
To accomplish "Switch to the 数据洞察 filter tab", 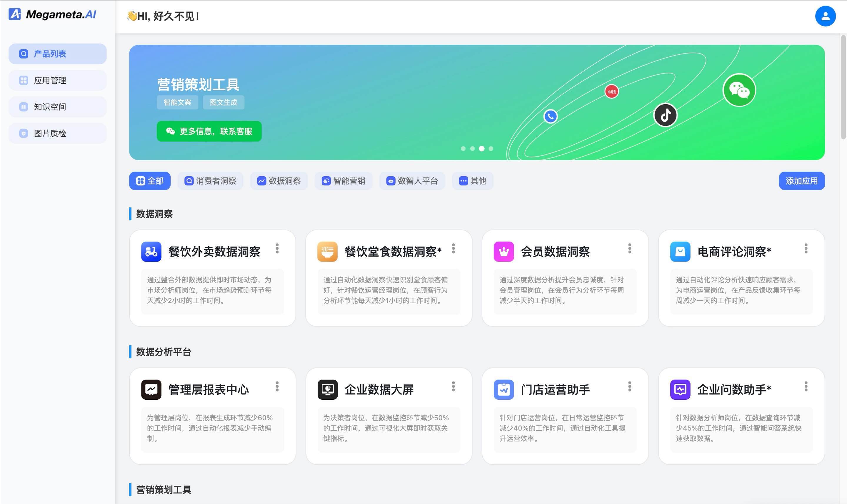I will coord(279,181).
